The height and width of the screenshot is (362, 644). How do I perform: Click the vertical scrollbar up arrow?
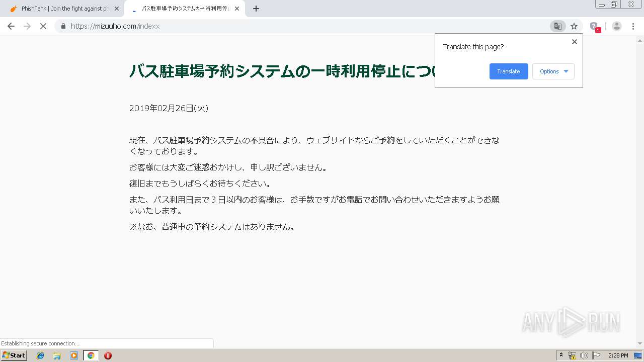point(640,40)
